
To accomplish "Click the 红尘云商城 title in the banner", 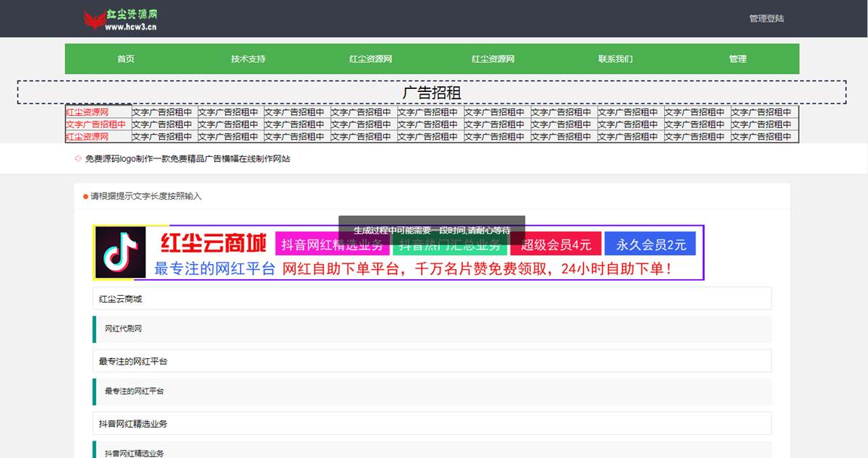I will click(213, 243).
